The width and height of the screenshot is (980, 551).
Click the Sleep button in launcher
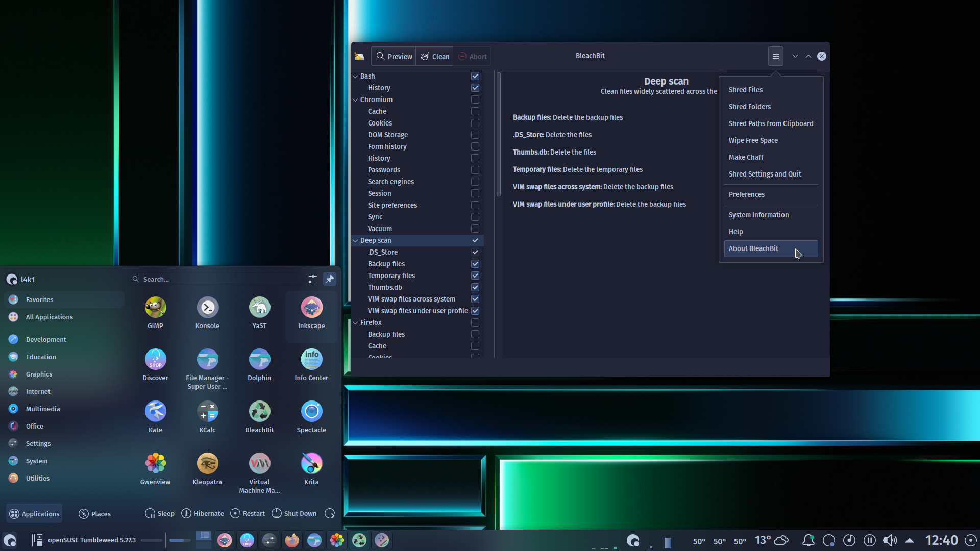point(160,513)
